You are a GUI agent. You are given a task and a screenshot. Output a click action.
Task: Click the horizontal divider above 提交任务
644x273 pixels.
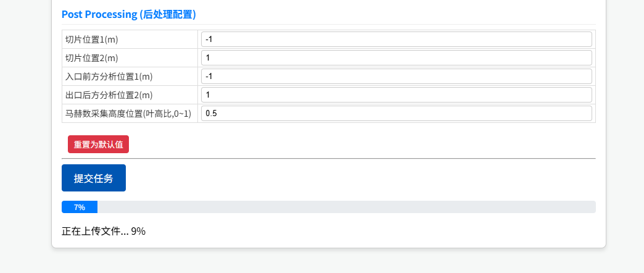(328, 158)
